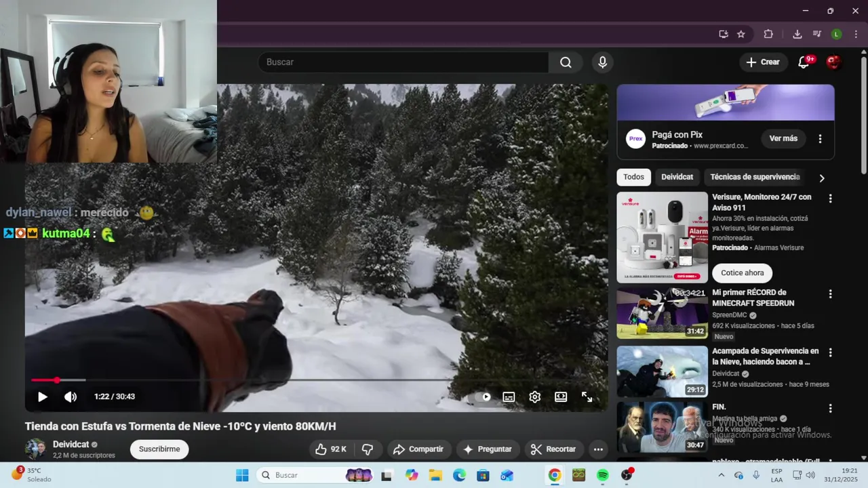Open Spotify from the taskbar
The height and width of the screenshot is (488, 868).
click(x=603, y=475)
